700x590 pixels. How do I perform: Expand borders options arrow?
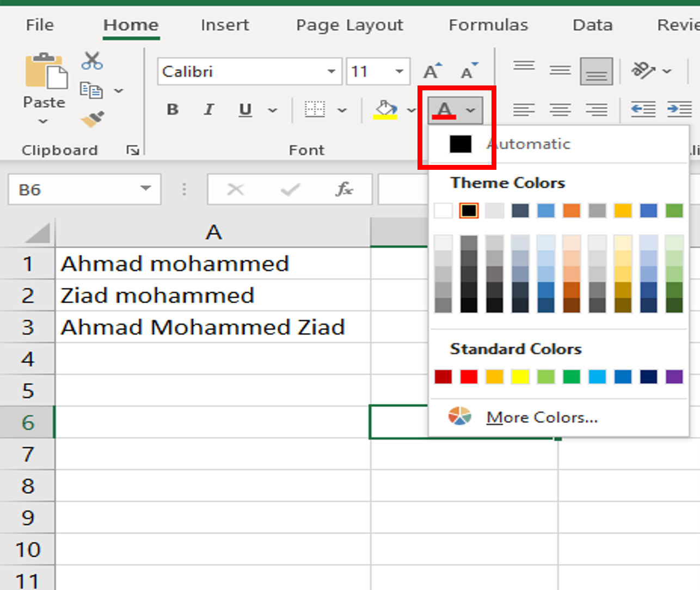click(342, 110)
